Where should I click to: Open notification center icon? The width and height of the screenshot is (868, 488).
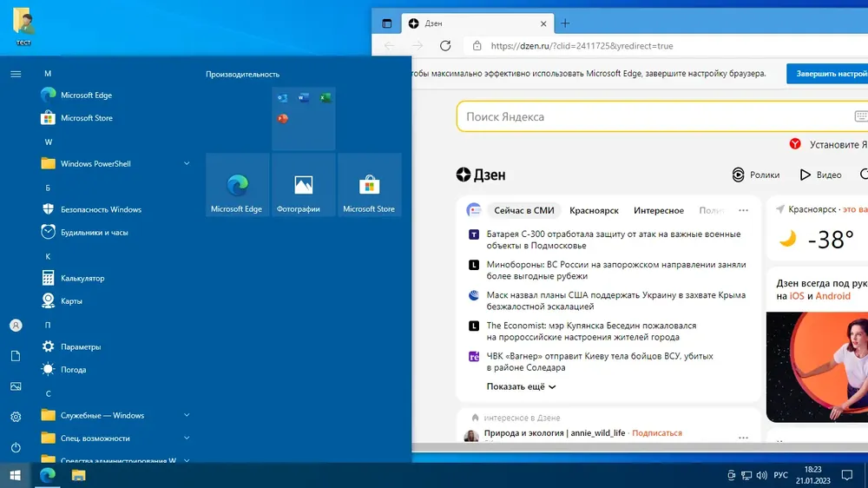click(847, 475)
